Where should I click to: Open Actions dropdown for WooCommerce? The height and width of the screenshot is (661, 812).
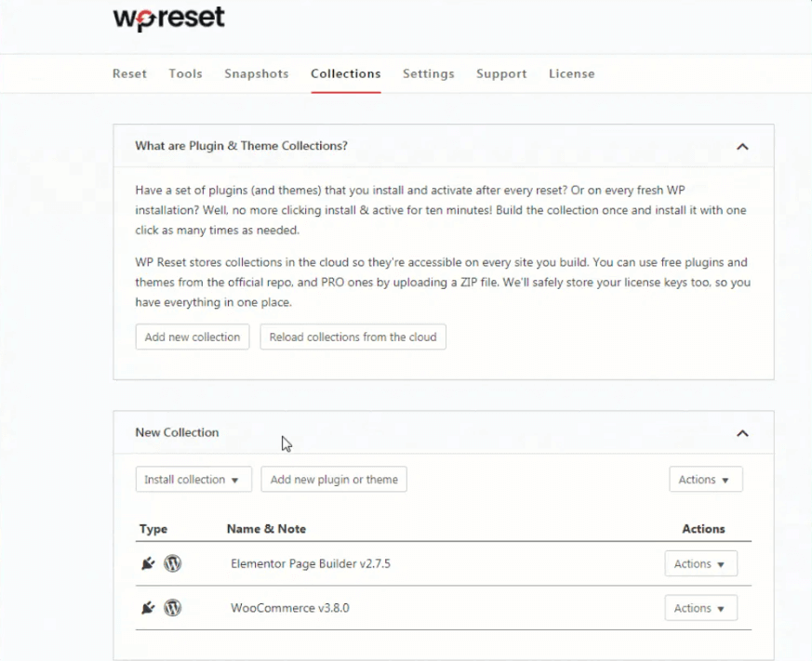(x=700, y=608)
